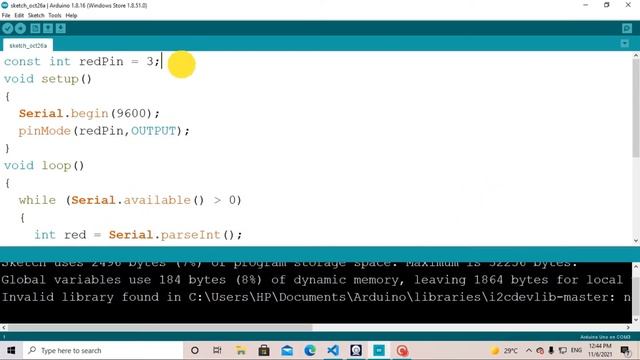
Task: Open a sketch with the Open icon
Action: point(48,28)
